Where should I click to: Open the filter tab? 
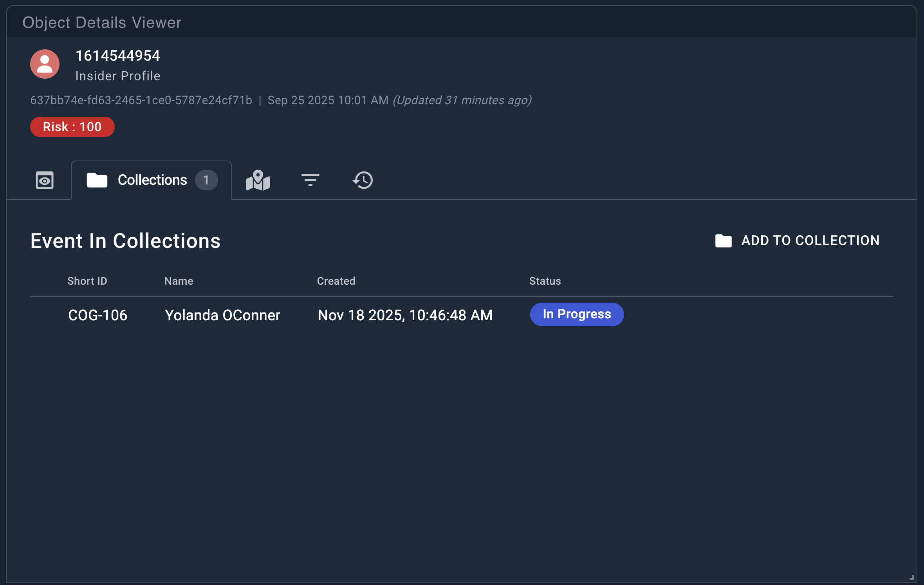click(310, 180)
